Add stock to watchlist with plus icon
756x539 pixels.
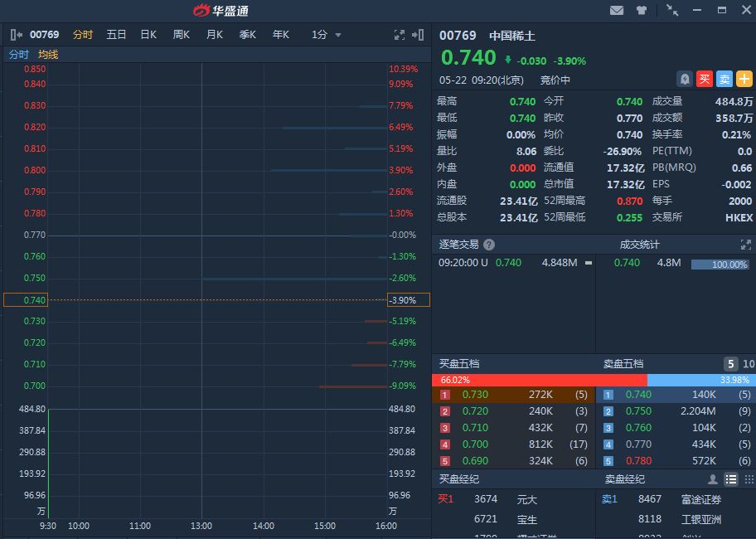coord(744,80)
